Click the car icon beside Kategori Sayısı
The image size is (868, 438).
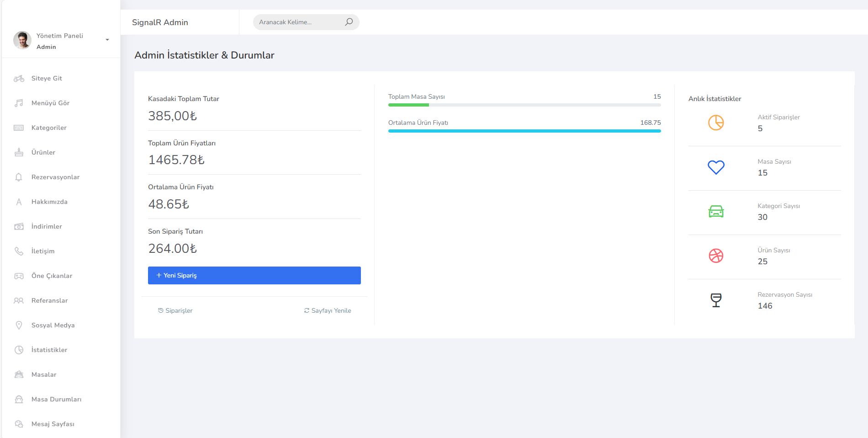716,212
